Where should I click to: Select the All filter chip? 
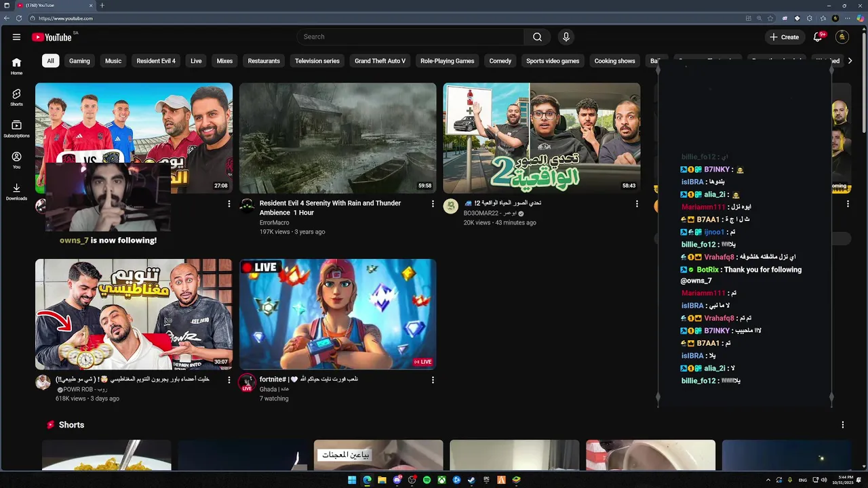coord(50,61)
